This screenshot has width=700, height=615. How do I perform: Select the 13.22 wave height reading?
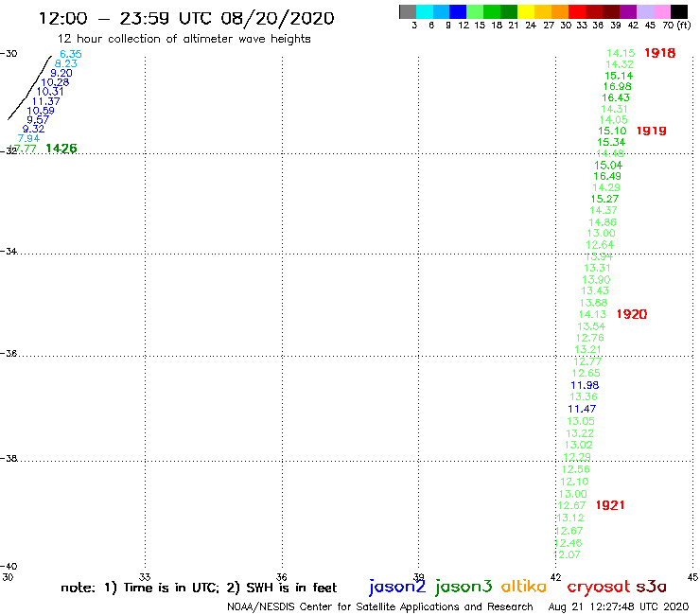point(580,433)
